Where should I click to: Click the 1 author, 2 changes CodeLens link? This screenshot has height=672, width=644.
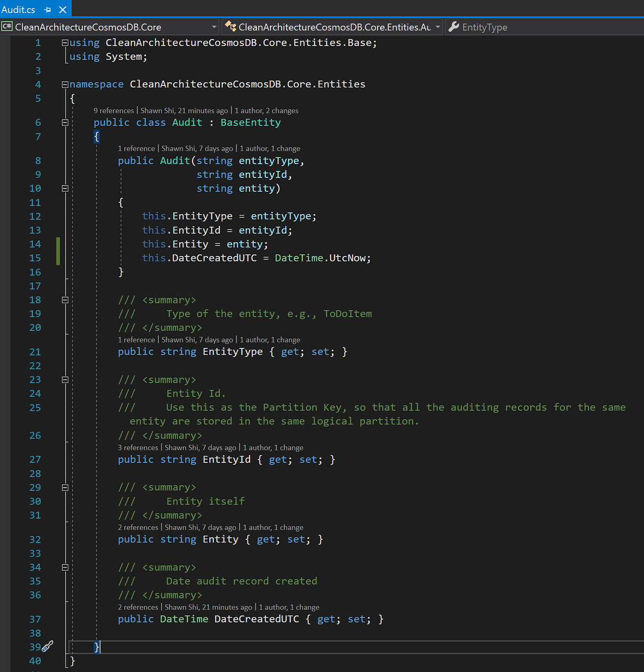[266, 110]
